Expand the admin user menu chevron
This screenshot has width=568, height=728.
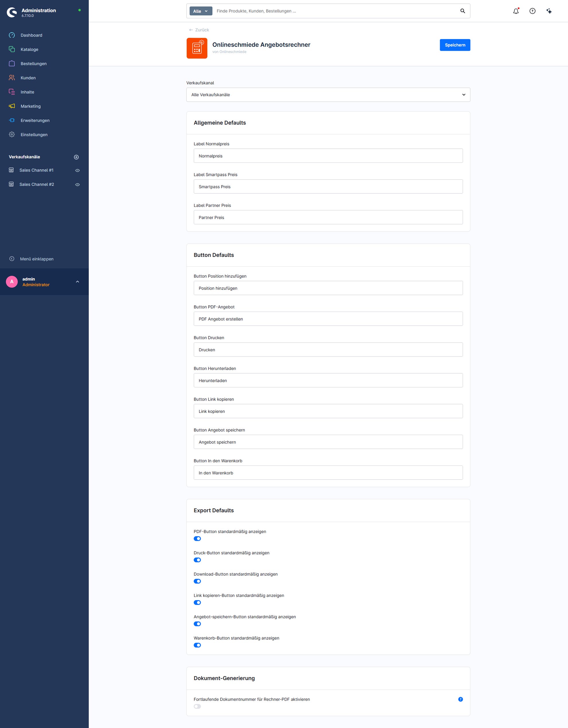(77, 282)
